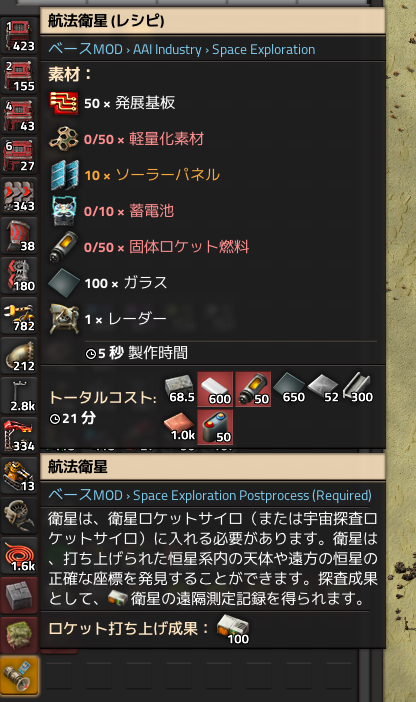Viewport: 416px width, 702px height.
Task: Select the fast belt item showing 343
Action: click(x=19, y=196)
